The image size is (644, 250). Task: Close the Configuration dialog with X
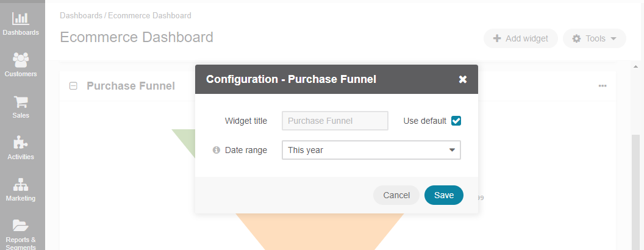463,79
